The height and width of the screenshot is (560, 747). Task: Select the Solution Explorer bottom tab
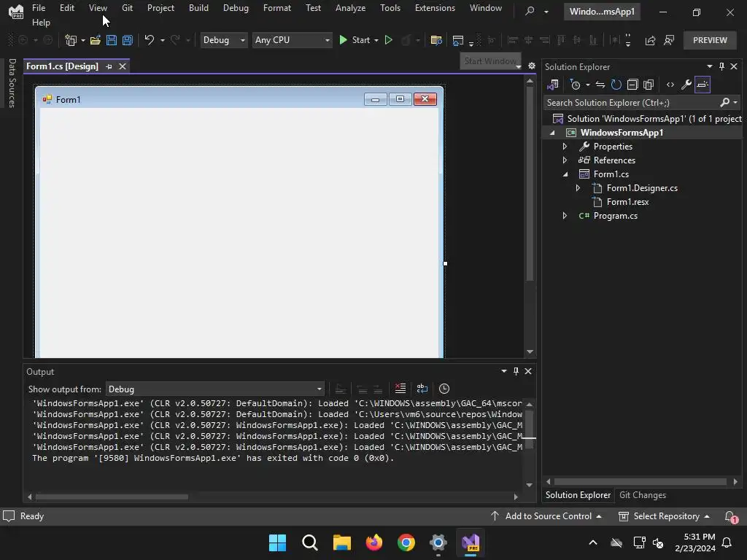(x=578, y=495)
